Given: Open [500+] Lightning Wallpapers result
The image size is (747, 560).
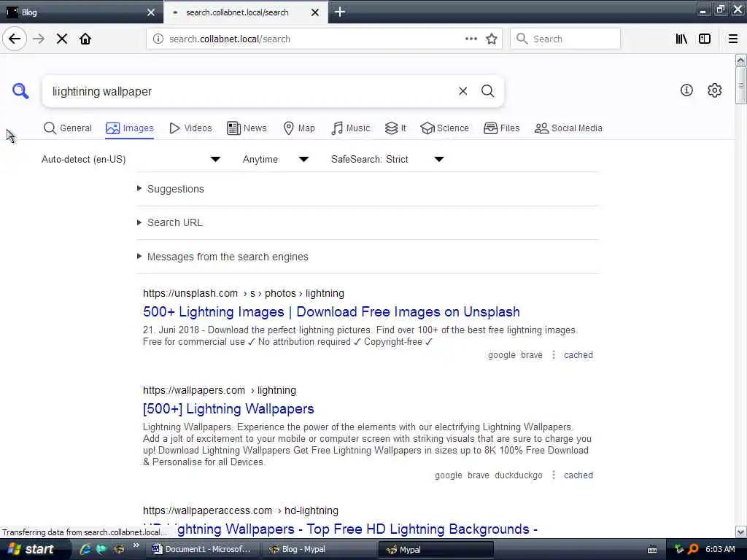Looking at the screenshot, I should coord(228,409).
